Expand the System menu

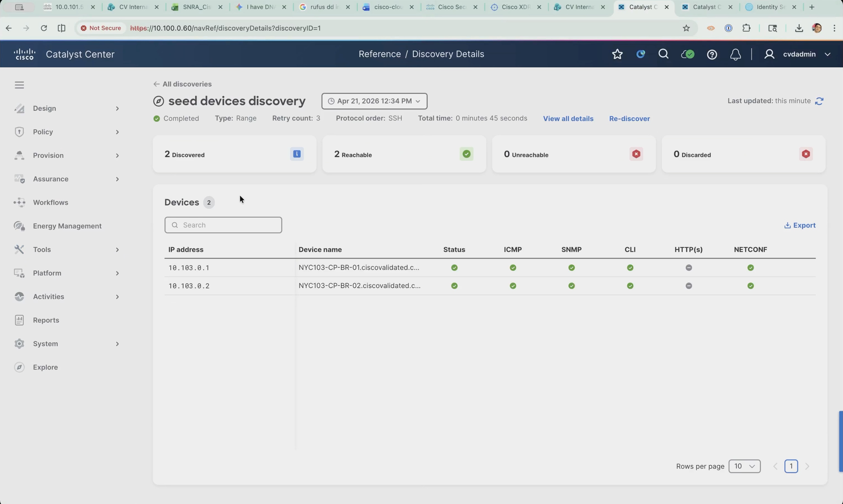(x=67, y=344)
